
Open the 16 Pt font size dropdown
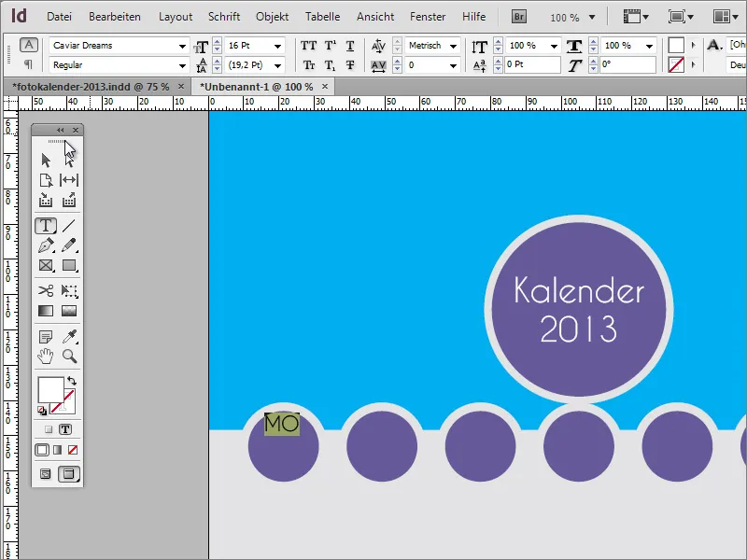[x=277, y=46]
